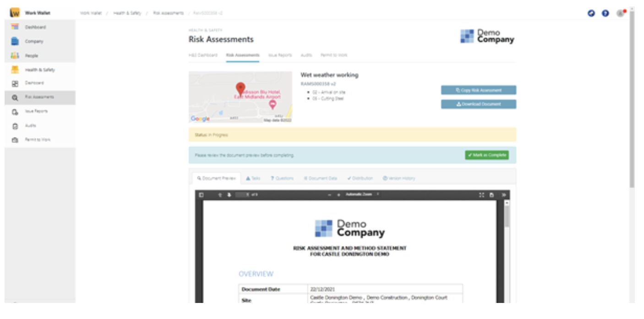Open the Audits tab
The width and height of the screenshot is (644, 319).
click(x=306, y=55)
